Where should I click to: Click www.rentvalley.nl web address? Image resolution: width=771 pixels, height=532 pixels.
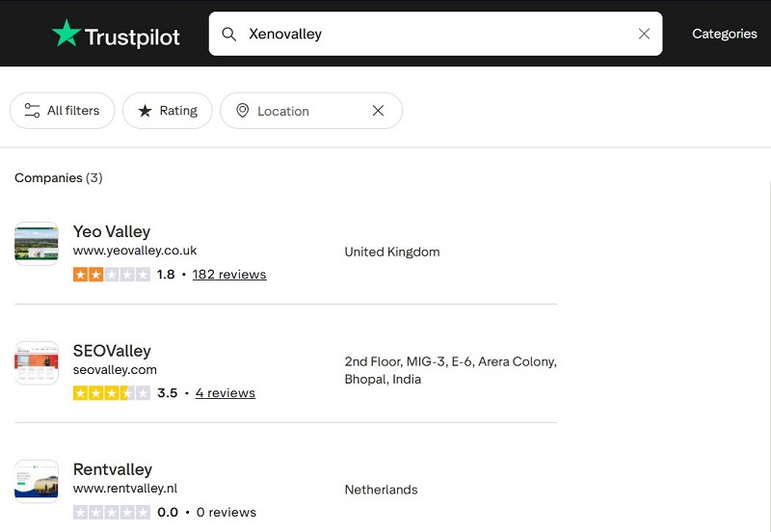(125, 489)
